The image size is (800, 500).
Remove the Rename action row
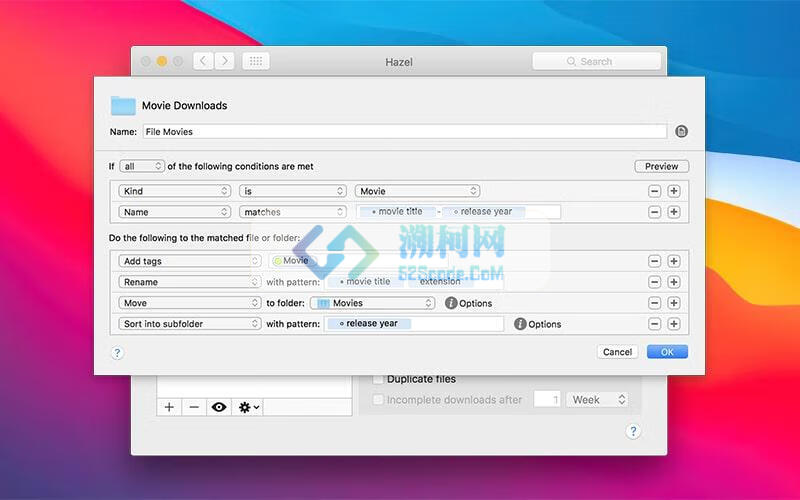click(x=655, y=282)
